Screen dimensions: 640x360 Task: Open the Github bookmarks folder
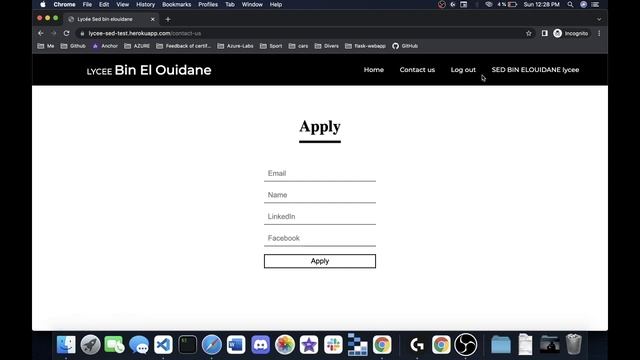73,46
